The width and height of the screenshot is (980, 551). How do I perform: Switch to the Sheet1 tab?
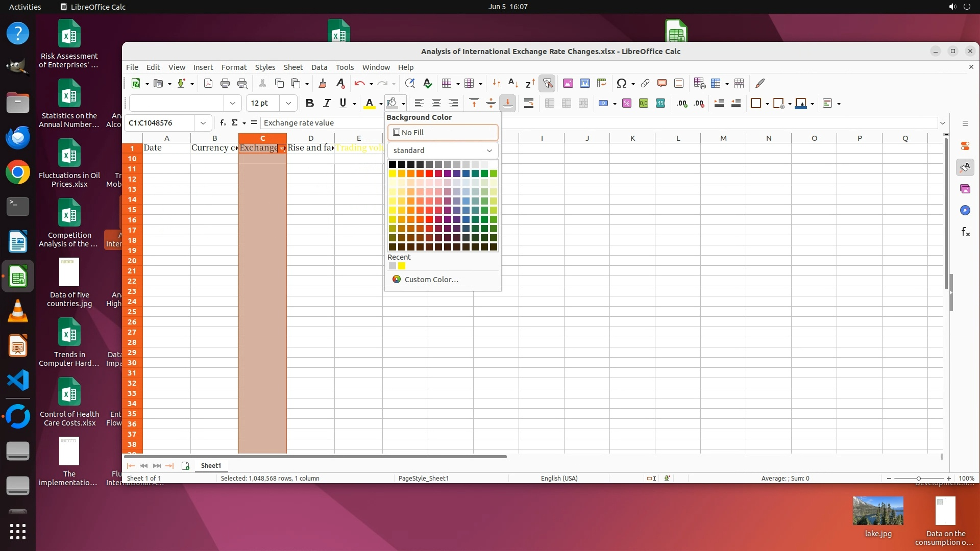point(211,465)
